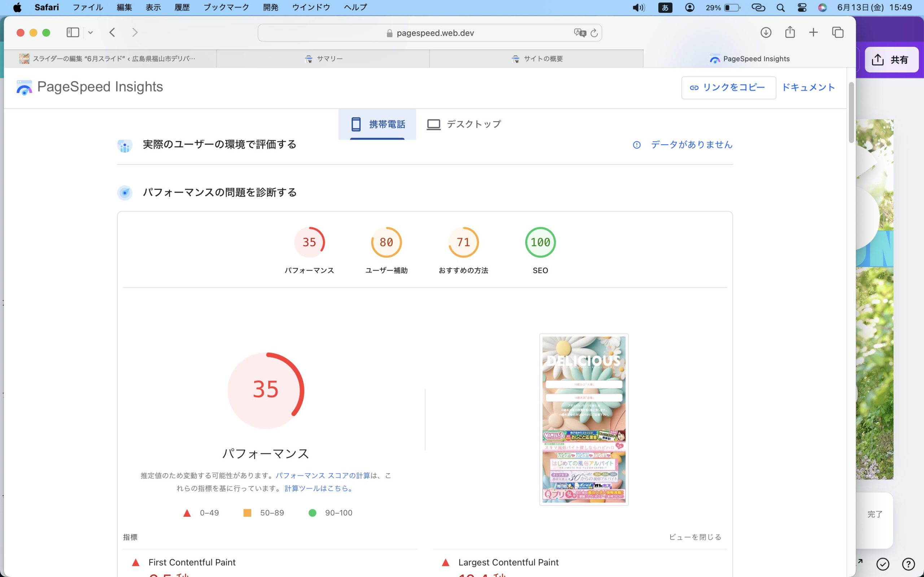This screenshot has width=924, height=577.
Task: Open the Safari downloads icon
Action: pyautogui.click(x=766, y=32)
